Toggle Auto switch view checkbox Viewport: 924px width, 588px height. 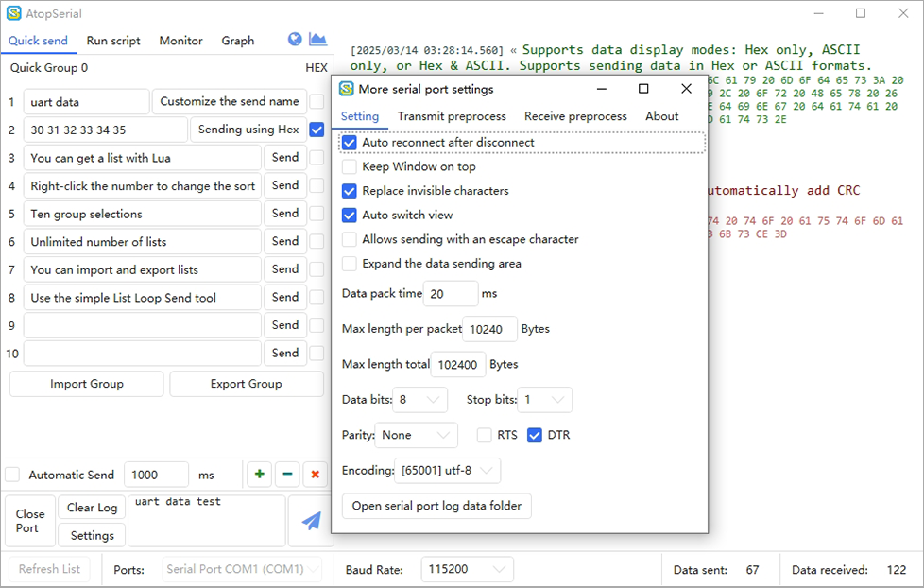(x=350, y=216)
